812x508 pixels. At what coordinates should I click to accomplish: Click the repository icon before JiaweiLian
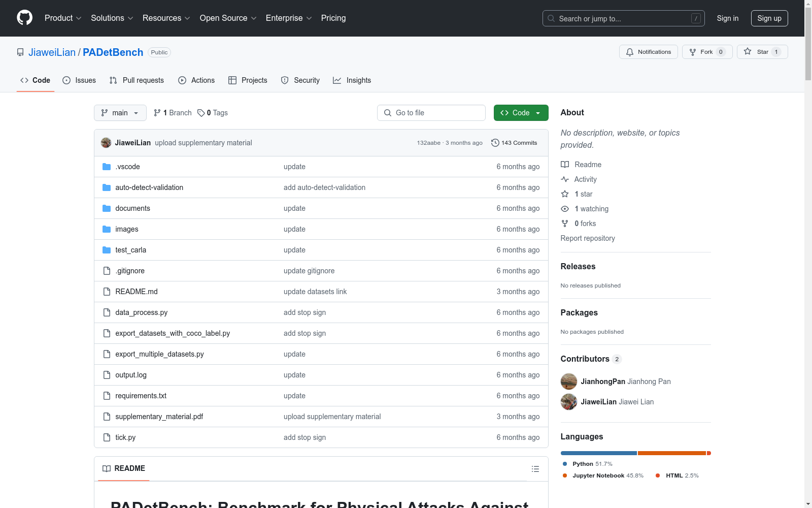(20, 52)
